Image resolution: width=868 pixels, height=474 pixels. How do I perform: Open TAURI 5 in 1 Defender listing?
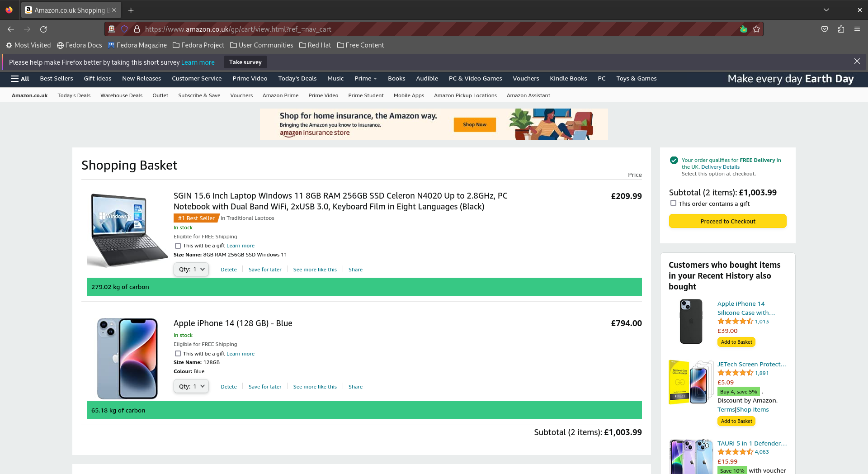coord(752,444)
